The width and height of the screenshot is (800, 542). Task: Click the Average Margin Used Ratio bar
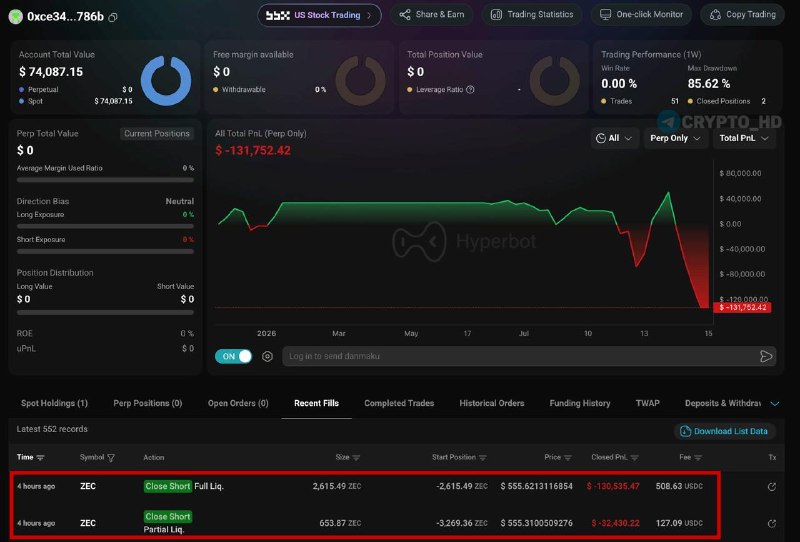[105, 180]
